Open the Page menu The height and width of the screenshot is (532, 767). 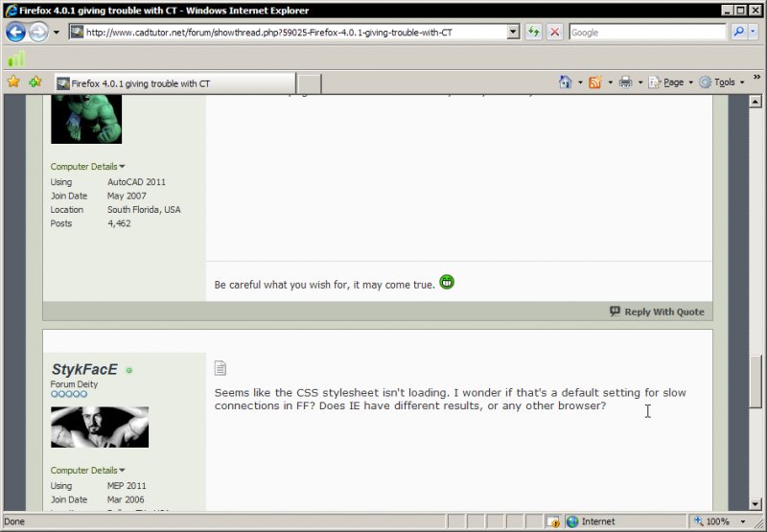(x=670, y=82)
